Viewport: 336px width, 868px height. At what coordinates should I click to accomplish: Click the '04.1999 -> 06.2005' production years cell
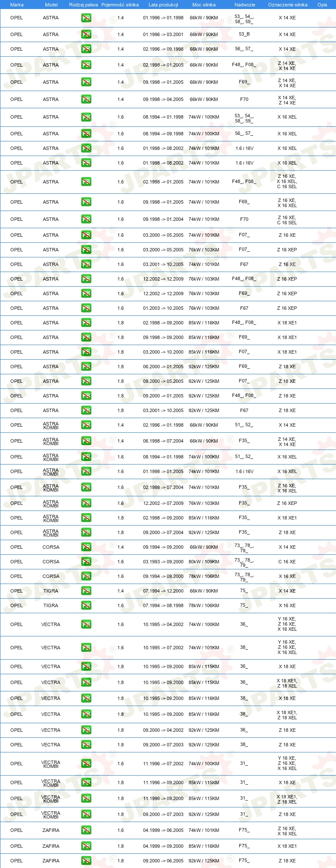(163, 830)
